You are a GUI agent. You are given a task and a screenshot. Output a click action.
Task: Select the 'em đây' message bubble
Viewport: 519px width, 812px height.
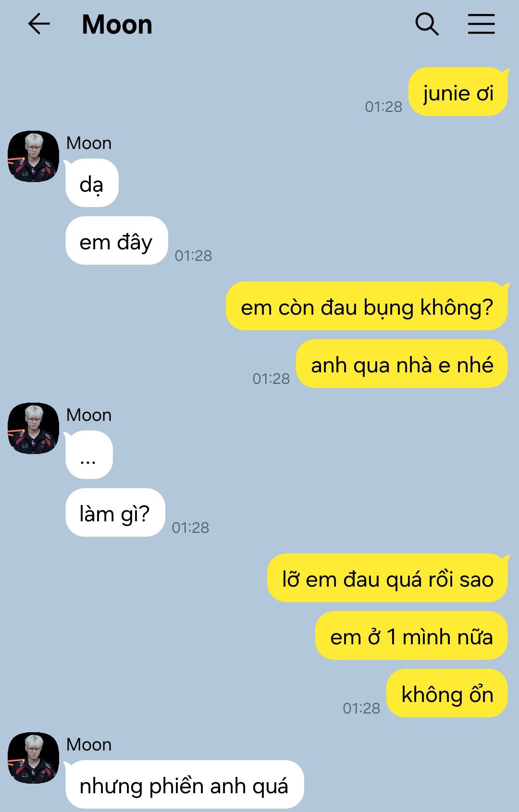(117, 240)
